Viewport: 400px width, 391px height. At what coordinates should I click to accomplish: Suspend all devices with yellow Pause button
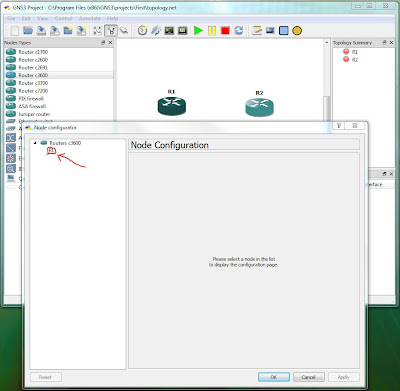coord(212,31)
